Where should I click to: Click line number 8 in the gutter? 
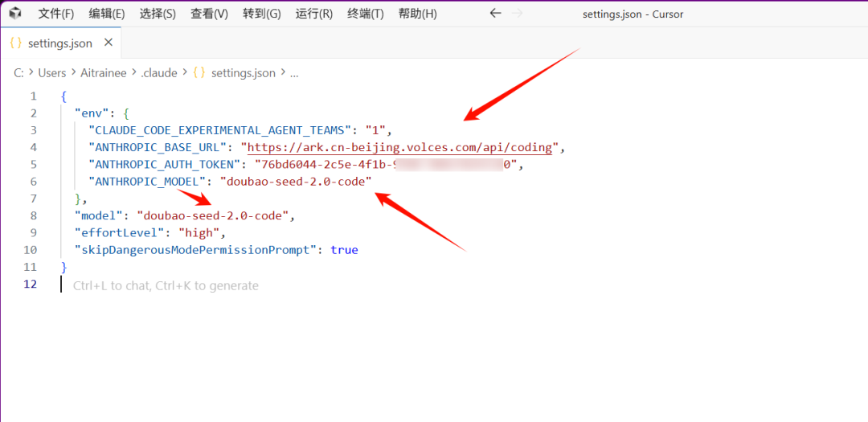(33, 215)
